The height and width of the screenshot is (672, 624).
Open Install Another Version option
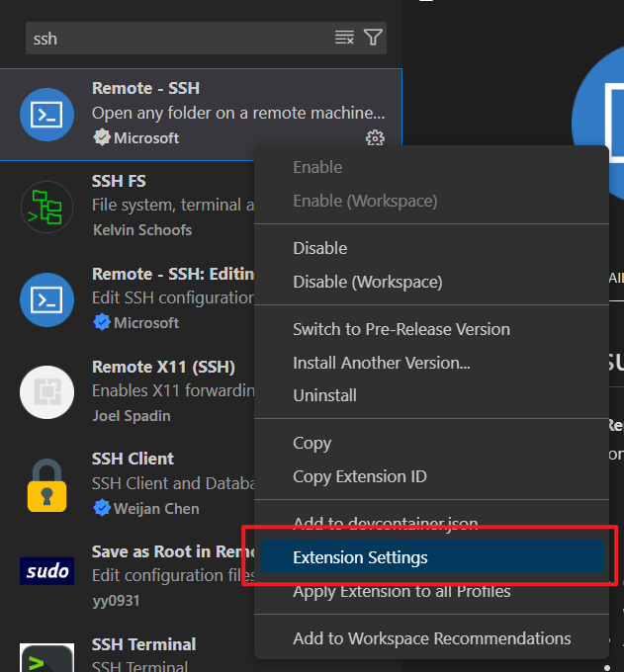pos(382,363)
